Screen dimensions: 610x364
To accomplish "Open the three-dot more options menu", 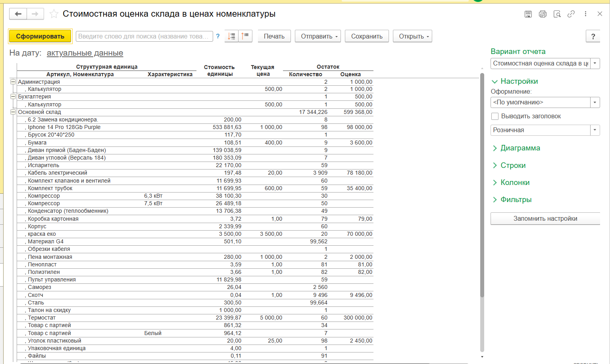I will tap(585, 14).
